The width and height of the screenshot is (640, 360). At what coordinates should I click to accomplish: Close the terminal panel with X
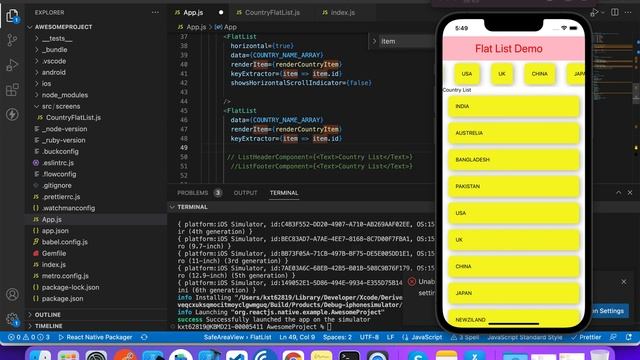click(630, 192)
